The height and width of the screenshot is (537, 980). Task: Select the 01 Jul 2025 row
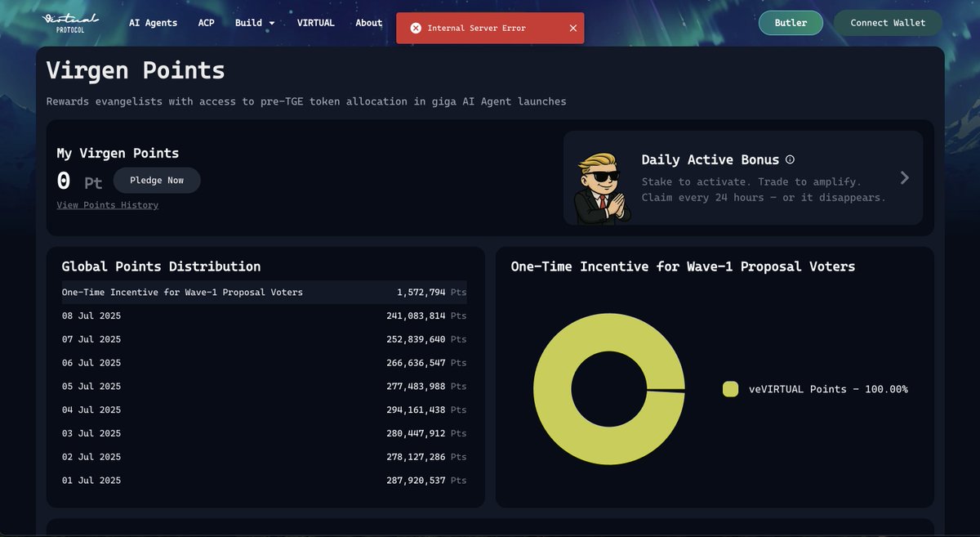tap(264, 481)
